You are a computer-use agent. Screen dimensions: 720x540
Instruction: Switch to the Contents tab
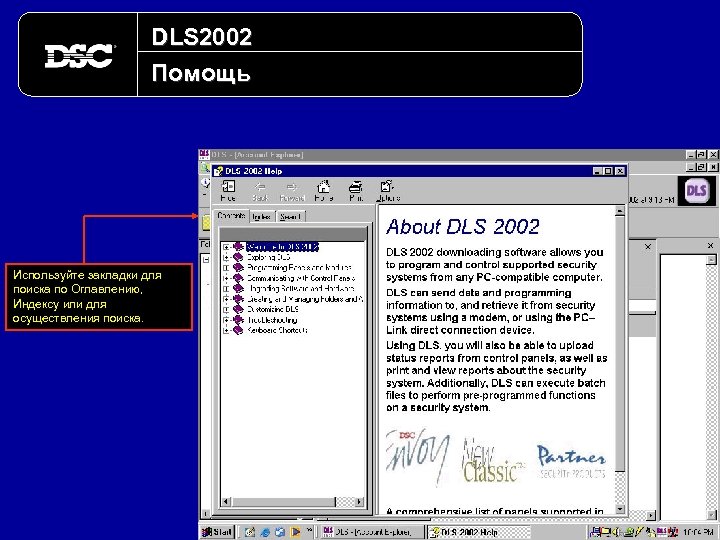click(x=231, y=215)
